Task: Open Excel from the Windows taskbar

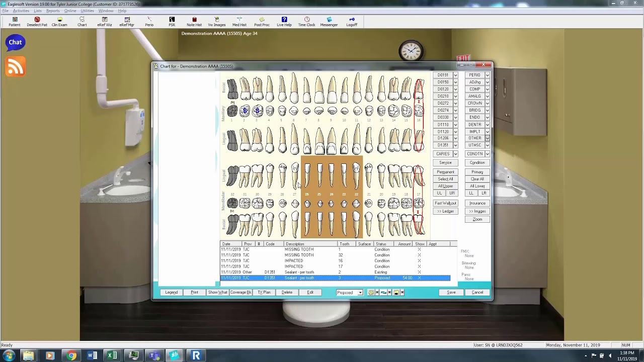Action: (x=113, y=356)
